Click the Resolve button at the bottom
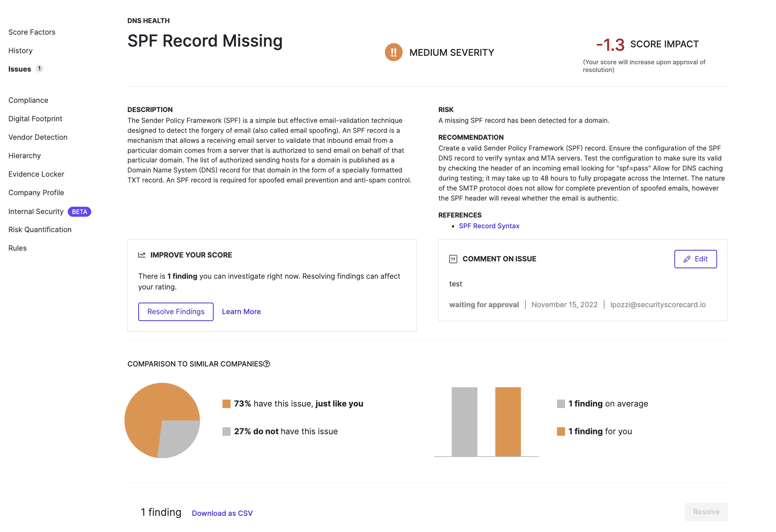 706,512
